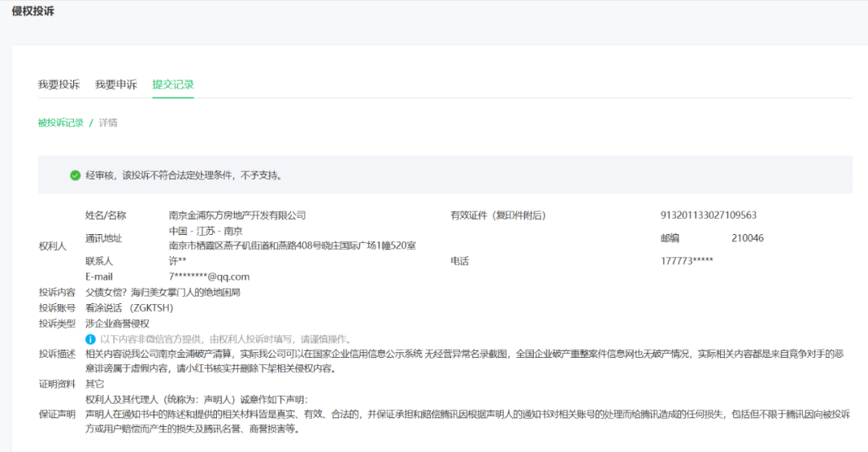Click the notice 以下内容非微信官方提供
The height and width of the screenshot is (452, 868).
(x=225, y=339)
